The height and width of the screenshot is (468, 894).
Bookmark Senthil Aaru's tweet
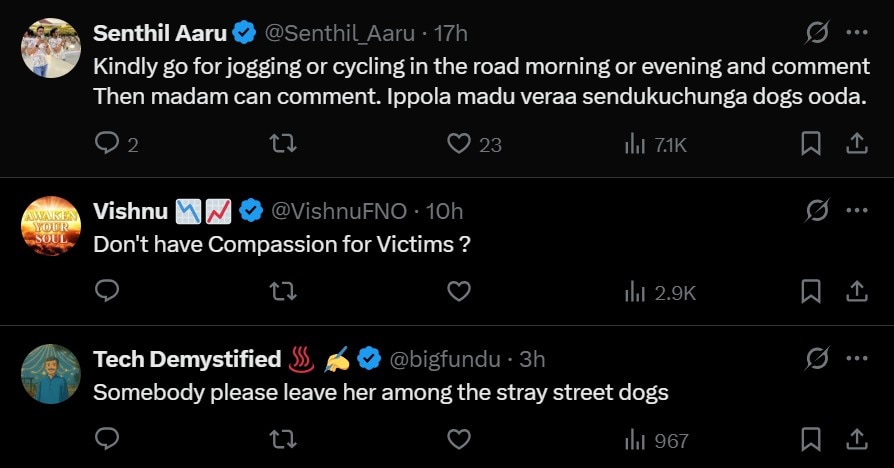(811, 144)
